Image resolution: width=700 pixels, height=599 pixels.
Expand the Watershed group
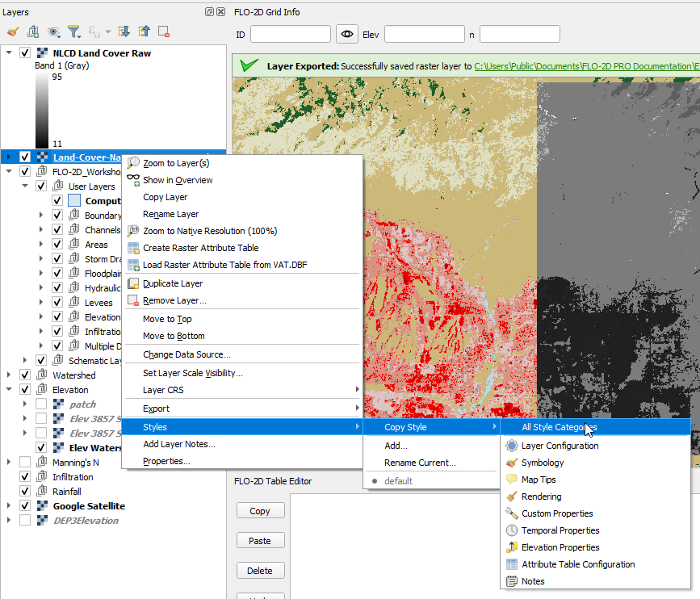pyautogui.click(x=9, y=375)
